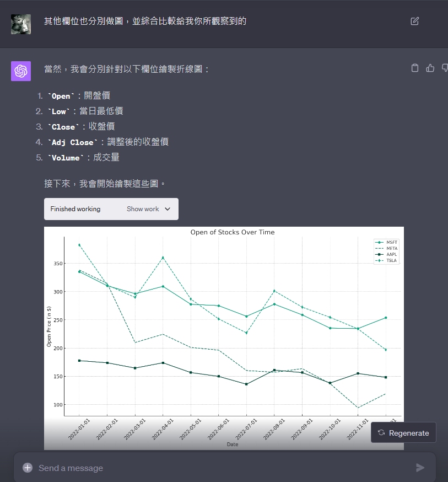Click the regenerate circular arrow icon

381,432
